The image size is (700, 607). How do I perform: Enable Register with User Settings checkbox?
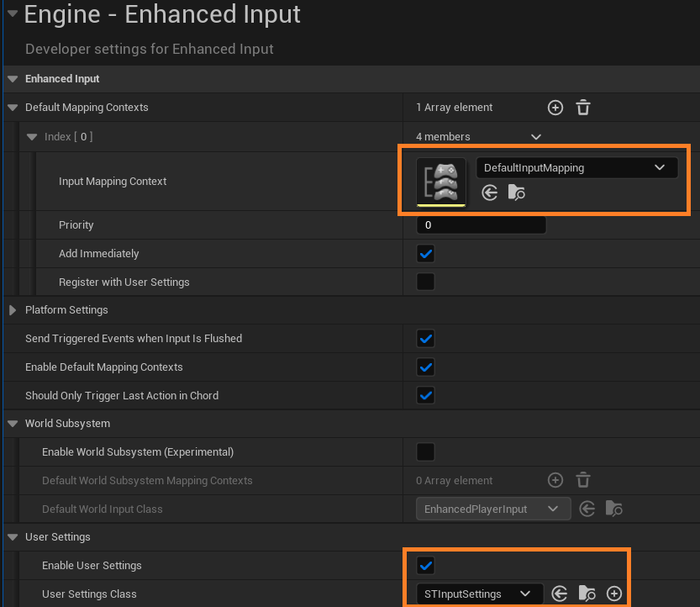pos(426,282)
